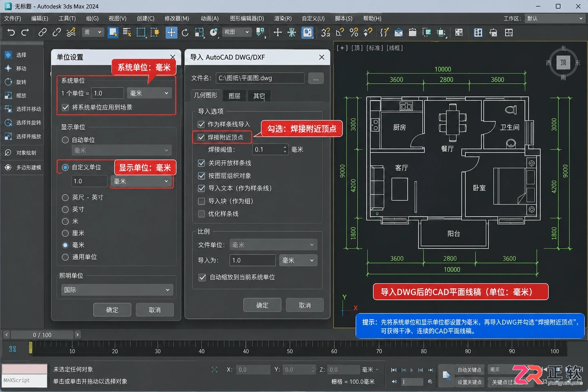
Task: Open the 导入为 unit dropdown
Action: coord(298,260)
